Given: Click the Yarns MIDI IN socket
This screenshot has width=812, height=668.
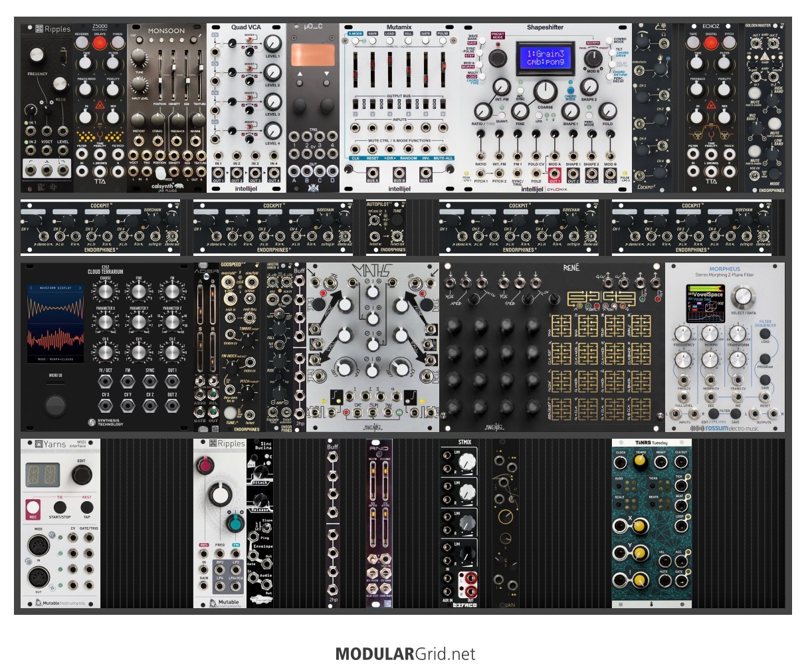Looking at the screenshot, I should (x=37, y=546).
